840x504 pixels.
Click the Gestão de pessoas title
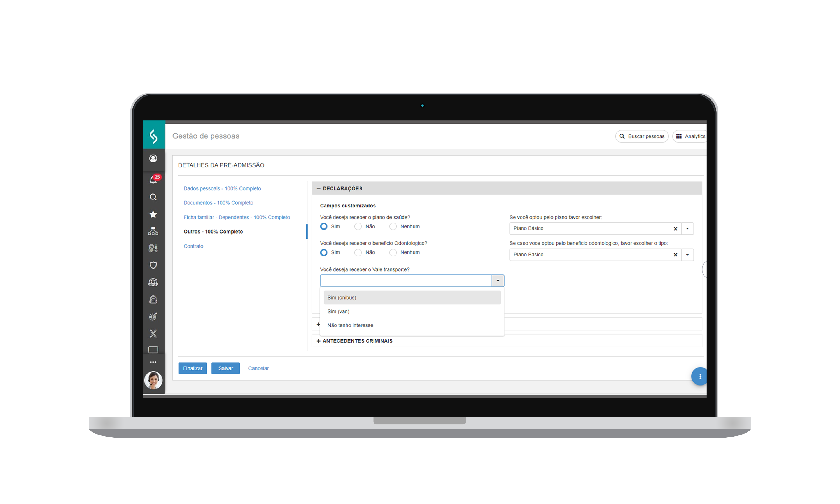click(x=206, y=136)
